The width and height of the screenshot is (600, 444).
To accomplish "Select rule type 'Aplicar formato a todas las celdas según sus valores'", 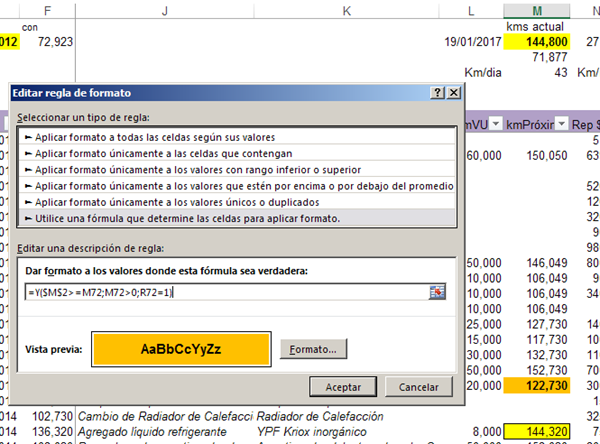I will (x=237, y=137).
